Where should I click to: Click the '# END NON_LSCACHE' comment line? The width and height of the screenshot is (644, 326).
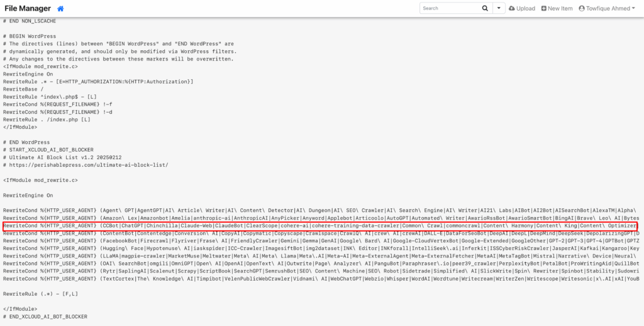(30, 21)
